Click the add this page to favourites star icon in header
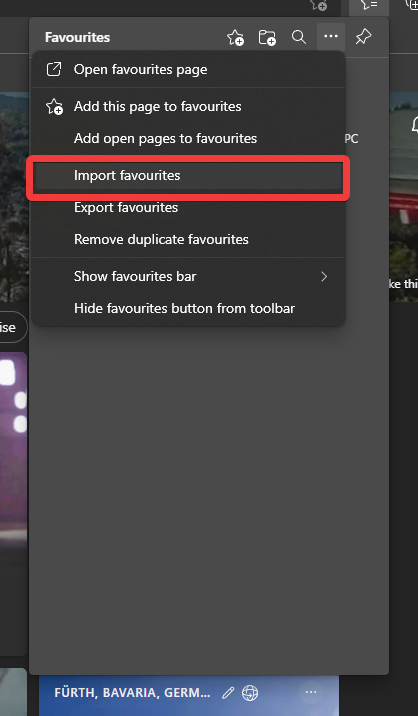The image size is (418, 716). (x=235, y=37)
